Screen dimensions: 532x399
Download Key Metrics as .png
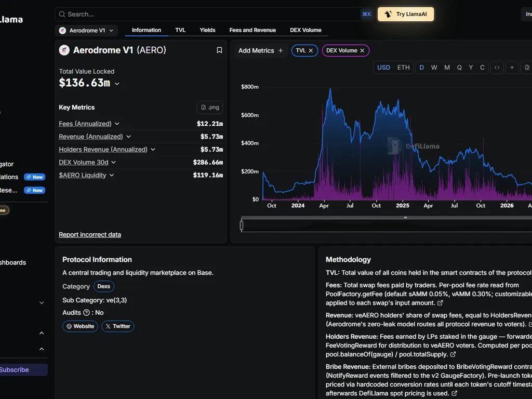(210, 107)
